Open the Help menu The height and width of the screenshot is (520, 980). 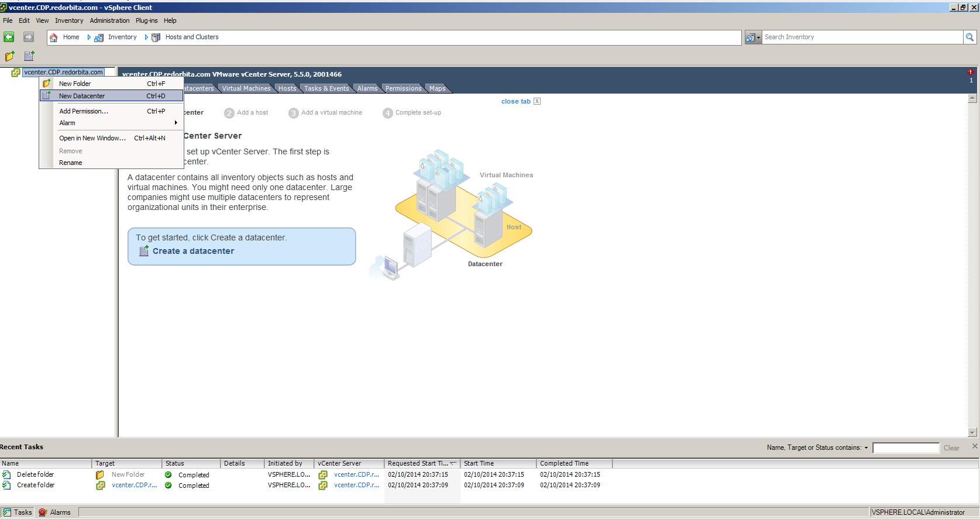[x=170, y=20]
